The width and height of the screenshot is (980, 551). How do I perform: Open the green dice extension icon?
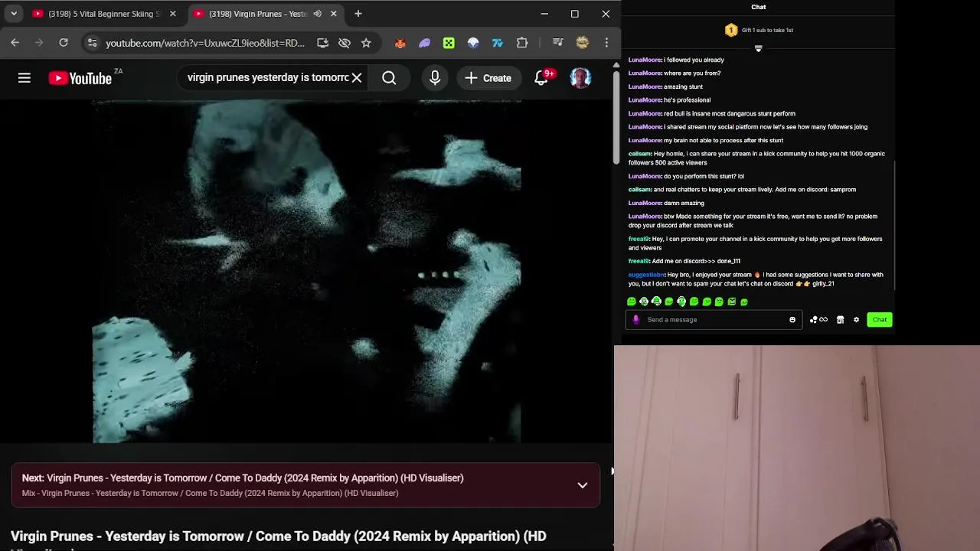pos(449,43)
